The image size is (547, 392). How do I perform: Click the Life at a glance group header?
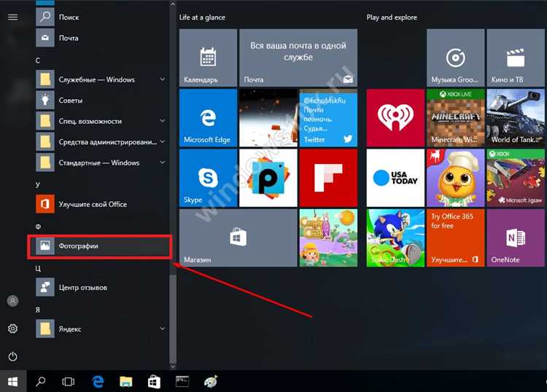click(x=202, y=17)
